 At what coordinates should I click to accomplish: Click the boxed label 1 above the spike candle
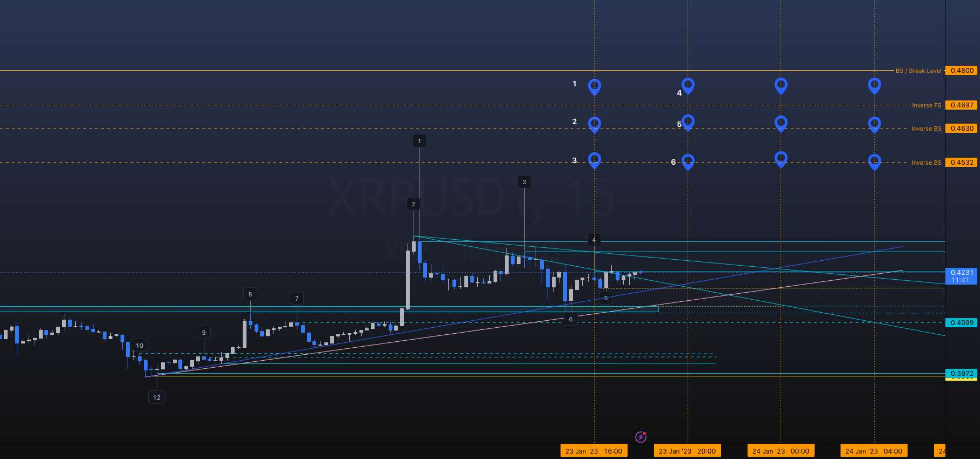pyautogui.click(x=419, y=141)
